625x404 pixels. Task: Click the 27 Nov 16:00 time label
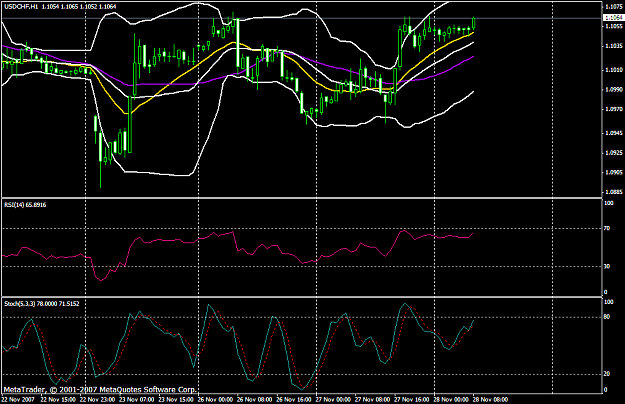point(412,399)
